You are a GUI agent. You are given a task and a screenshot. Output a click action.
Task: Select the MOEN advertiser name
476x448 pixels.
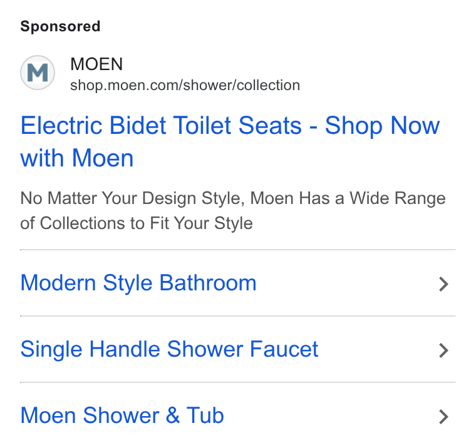[96, 64]
